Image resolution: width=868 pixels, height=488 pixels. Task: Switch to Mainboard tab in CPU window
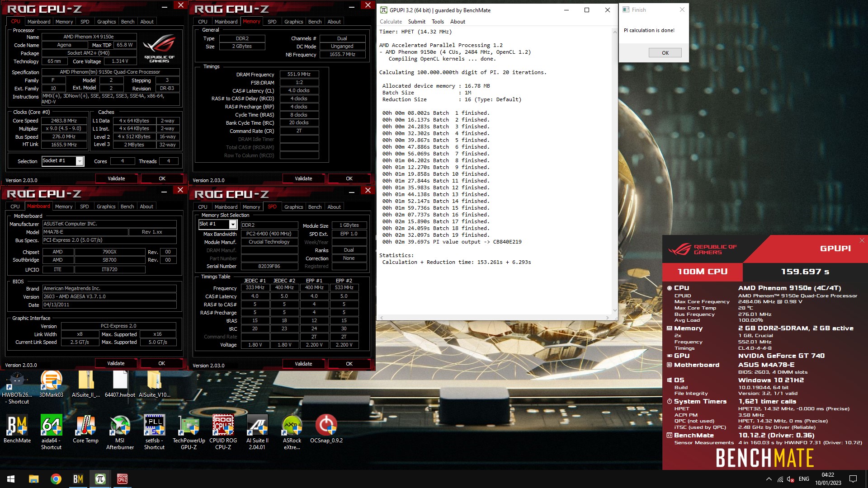(39, 22)
